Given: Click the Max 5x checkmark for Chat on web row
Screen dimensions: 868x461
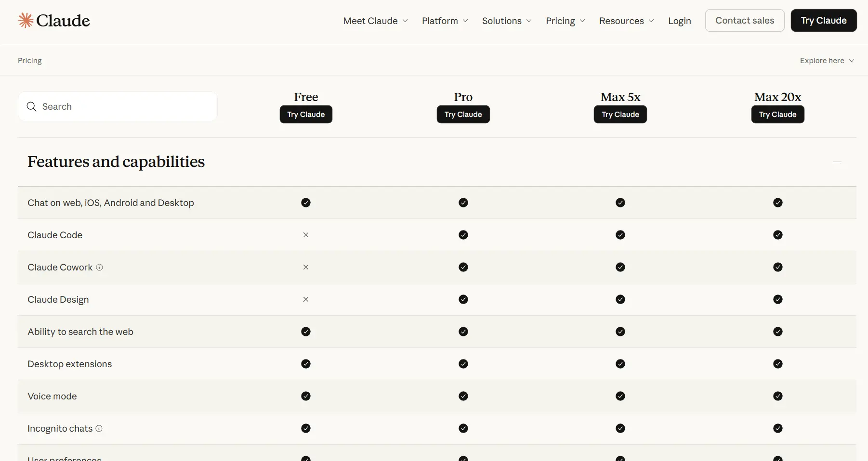Looking at the screenshot, I should [620, 203].
